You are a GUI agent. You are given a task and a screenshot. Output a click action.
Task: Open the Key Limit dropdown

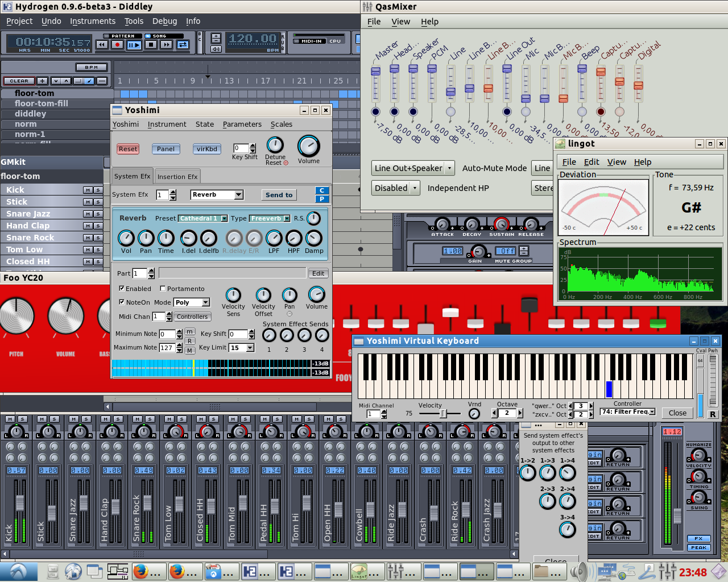[242, 348]
